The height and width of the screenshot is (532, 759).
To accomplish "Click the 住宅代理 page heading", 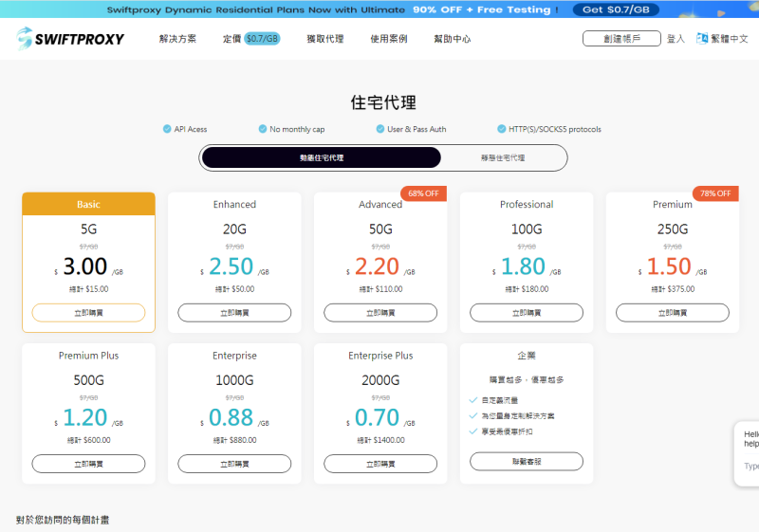I will 383,102.
